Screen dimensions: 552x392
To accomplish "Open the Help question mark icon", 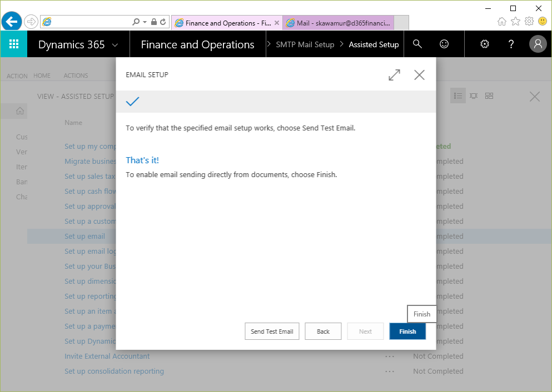I will click(x=511, y=44).
